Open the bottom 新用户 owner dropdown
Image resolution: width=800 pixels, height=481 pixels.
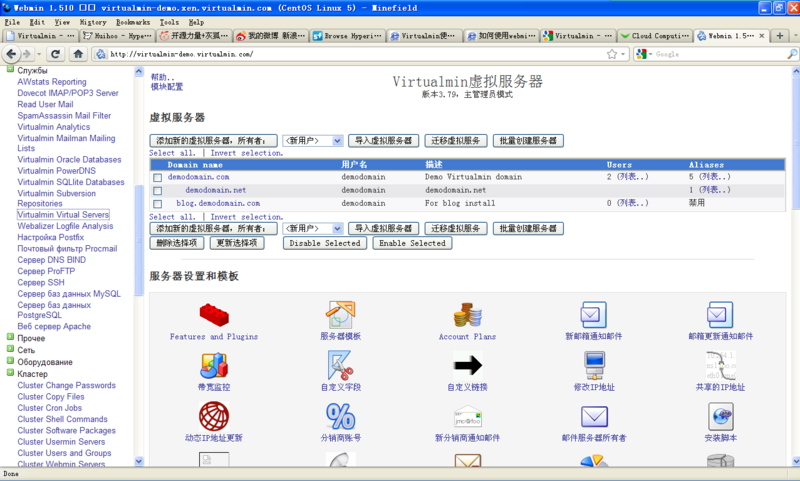point(313,228)
